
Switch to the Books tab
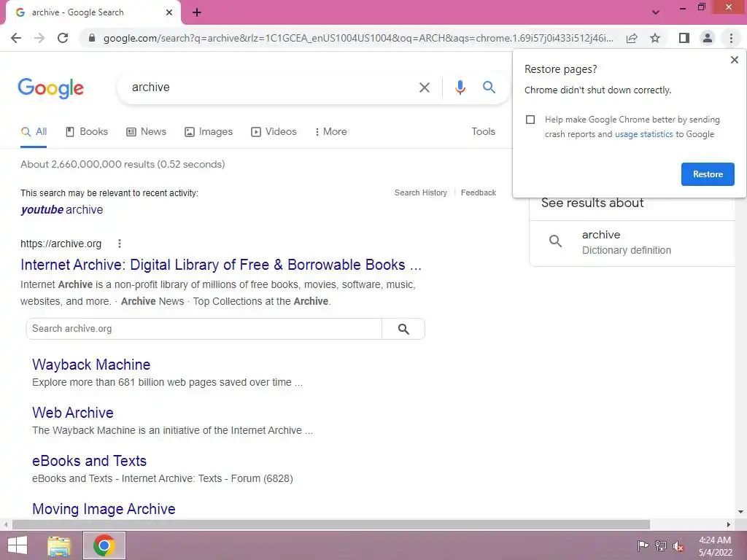coord(87,132)
